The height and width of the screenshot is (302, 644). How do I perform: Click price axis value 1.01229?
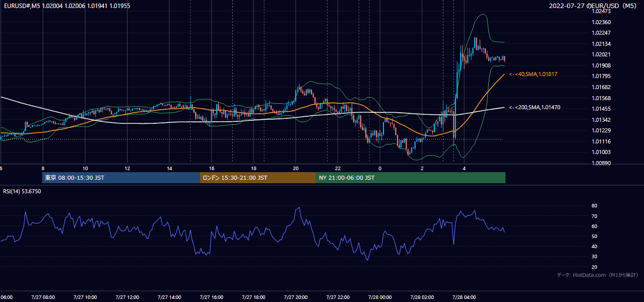pos(601,130)
